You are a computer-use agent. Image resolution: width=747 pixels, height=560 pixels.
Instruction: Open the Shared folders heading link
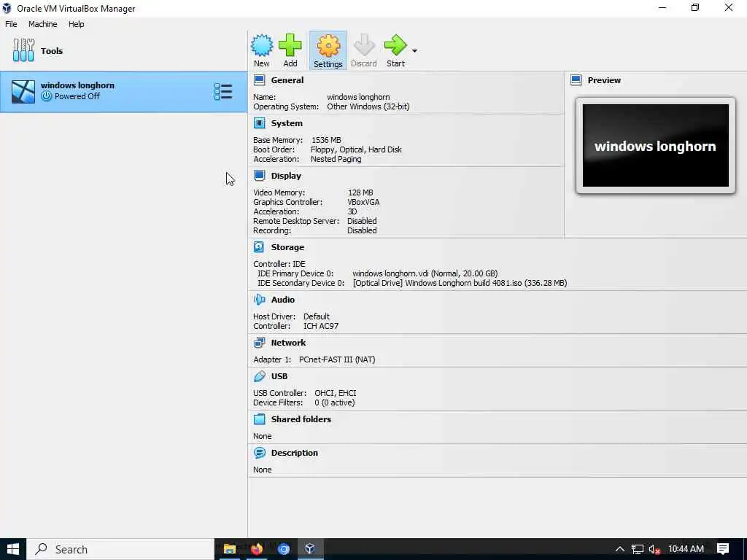[x=301, y=419]
